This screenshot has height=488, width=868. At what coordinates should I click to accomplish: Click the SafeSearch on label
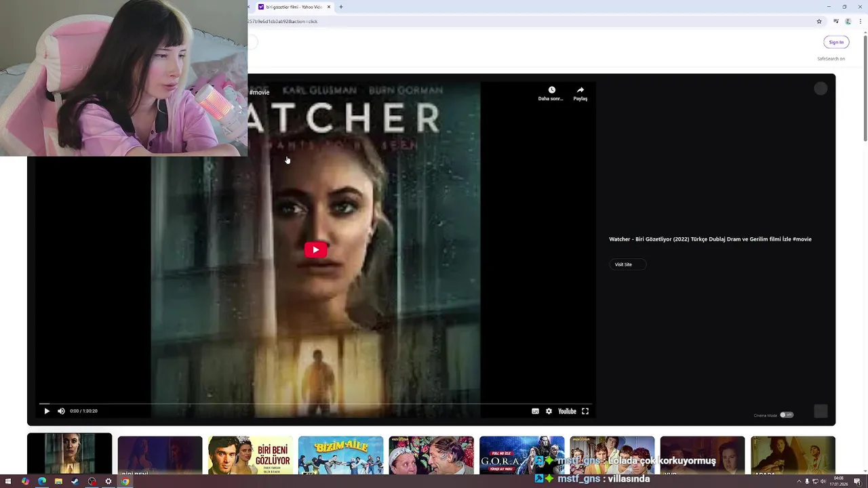pos(831,59)
